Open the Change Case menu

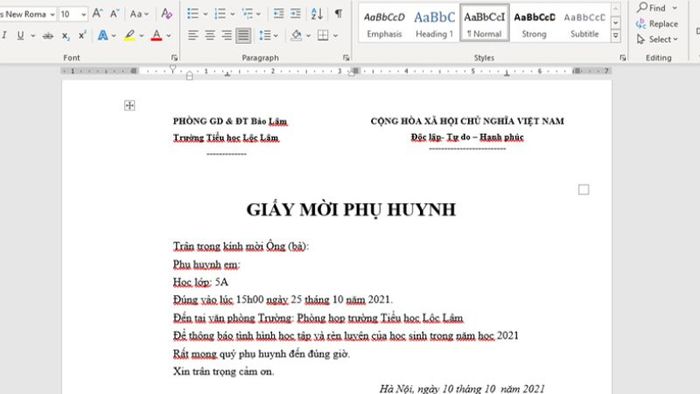139,14
